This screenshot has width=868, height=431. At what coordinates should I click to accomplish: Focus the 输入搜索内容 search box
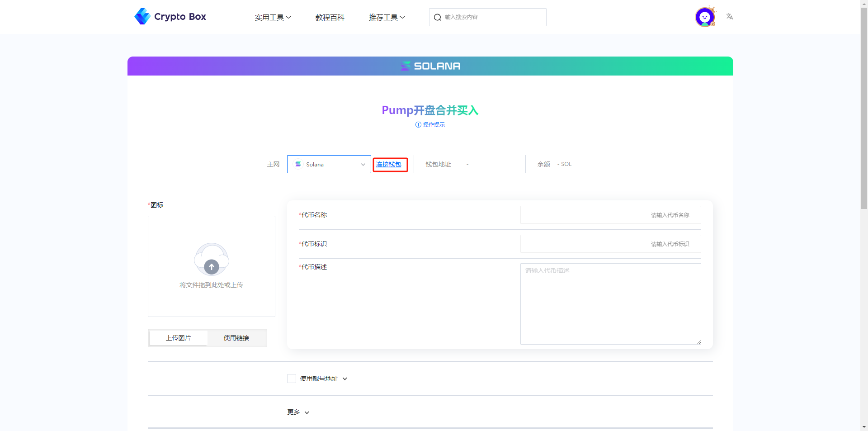click(488, 17)
